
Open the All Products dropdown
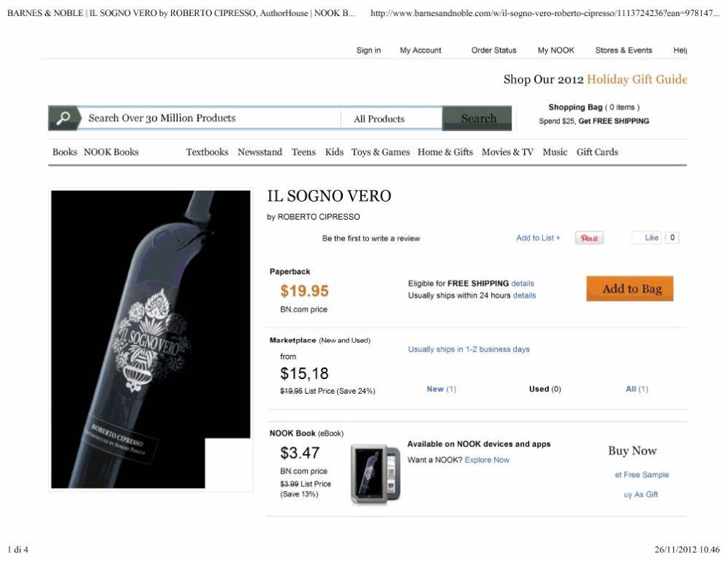[391, 118]
